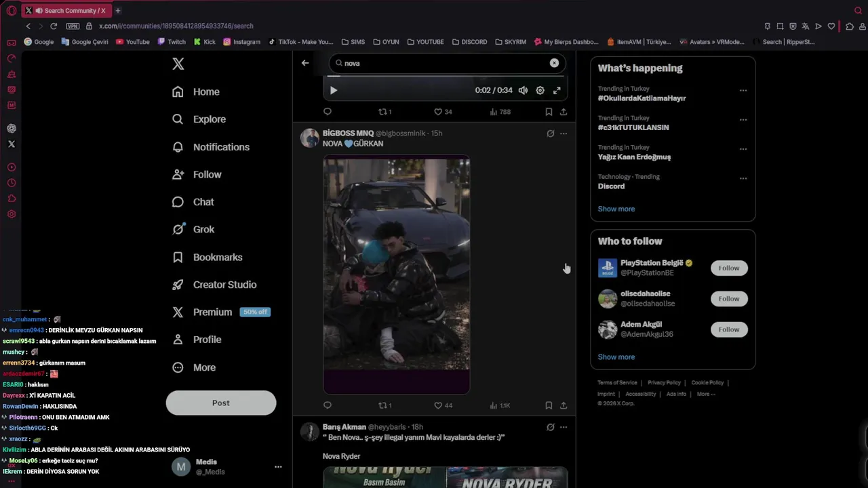Click the Post button

point(221,403)
